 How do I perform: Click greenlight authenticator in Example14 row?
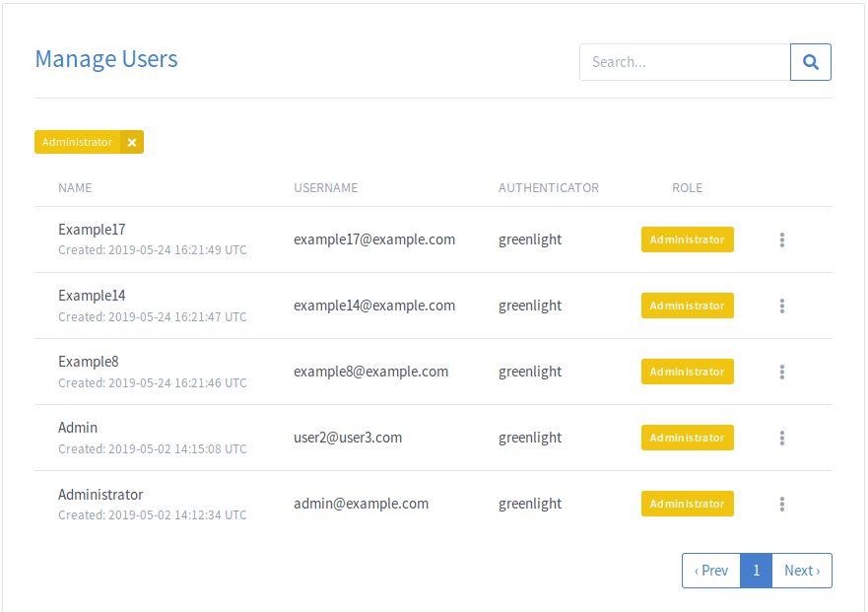pos(530,306)
